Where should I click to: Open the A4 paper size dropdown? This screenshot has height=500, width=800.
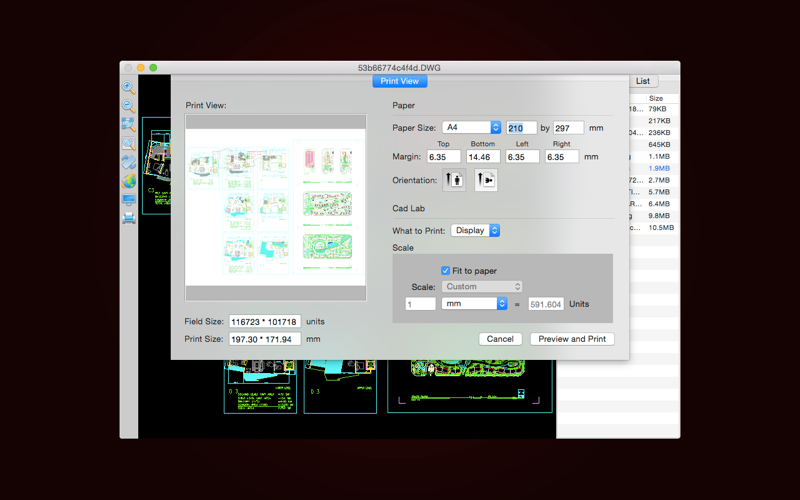point(471,127)
